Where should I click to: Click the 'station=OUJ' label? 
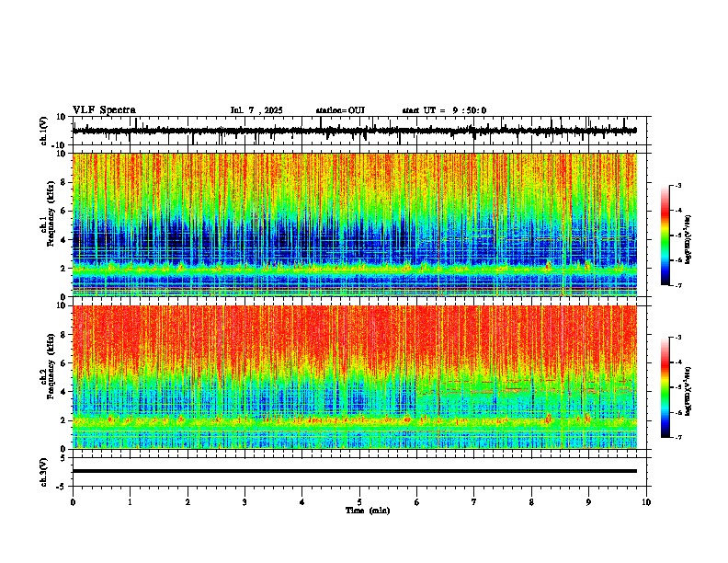tap(340, 110)
